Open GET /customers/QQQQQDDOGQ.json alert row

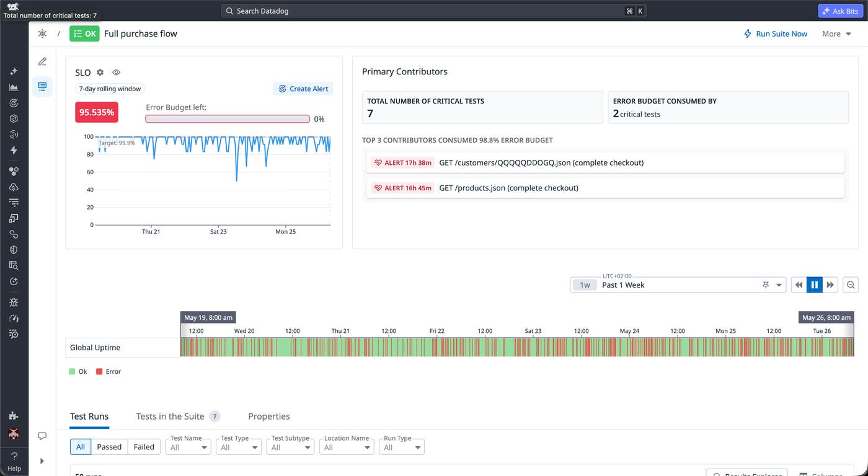[x=605, y=162]
